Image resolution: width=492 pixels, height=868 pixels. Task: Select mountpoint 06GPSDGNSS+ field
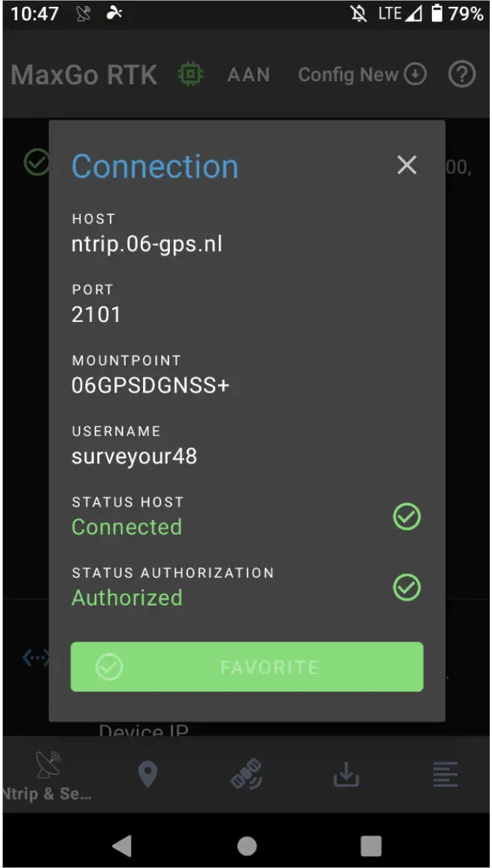[x=150, y=385]
